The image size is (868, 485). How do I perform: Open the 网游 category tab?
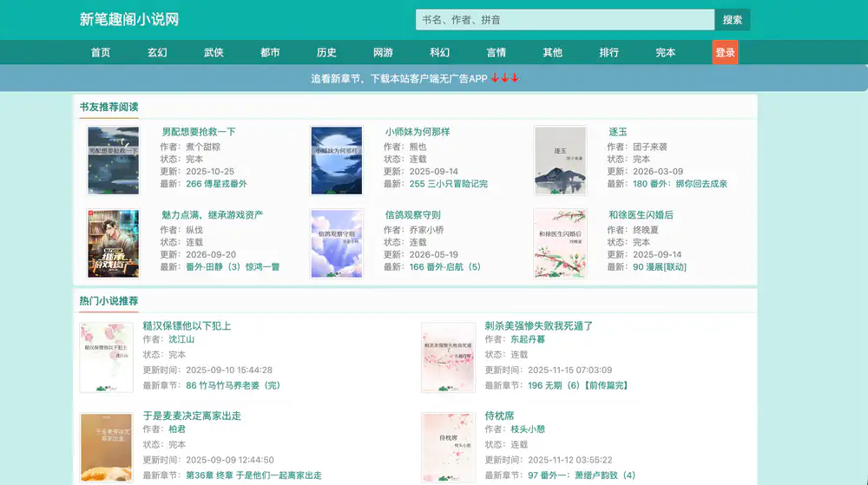pos(383,53)
